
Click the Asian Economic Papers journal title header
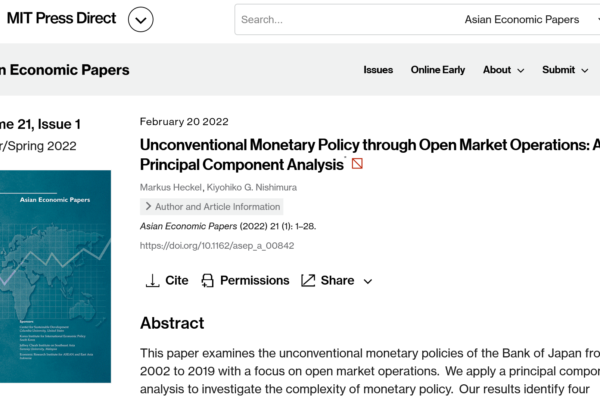pyautogui.click(x=65, y=70)
